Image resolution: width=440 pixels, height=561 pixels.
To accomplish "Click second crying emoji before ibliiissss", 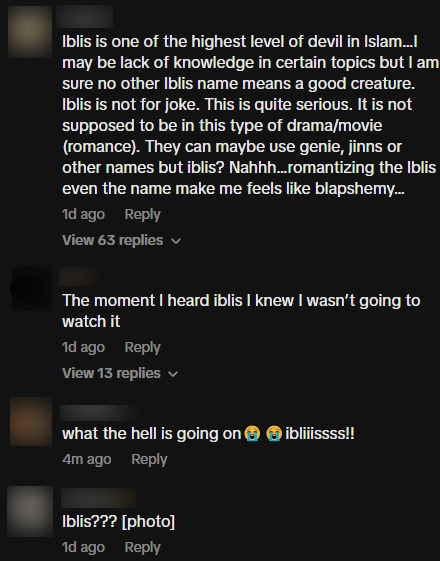I will pos(274,434).
